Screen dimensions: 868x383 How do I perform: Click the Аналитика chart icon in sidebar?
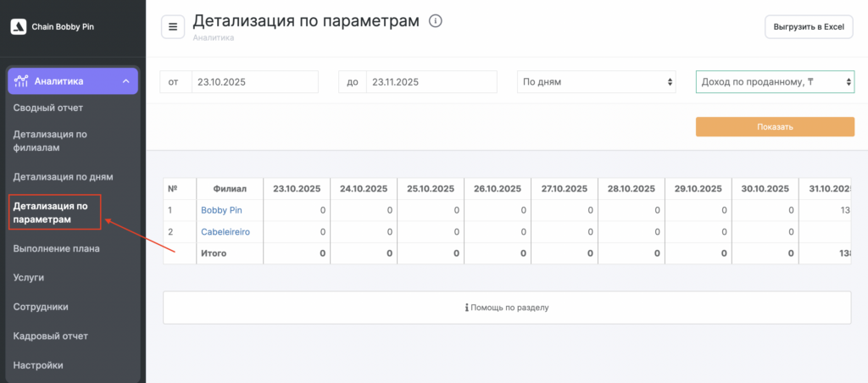pos(22,81)
